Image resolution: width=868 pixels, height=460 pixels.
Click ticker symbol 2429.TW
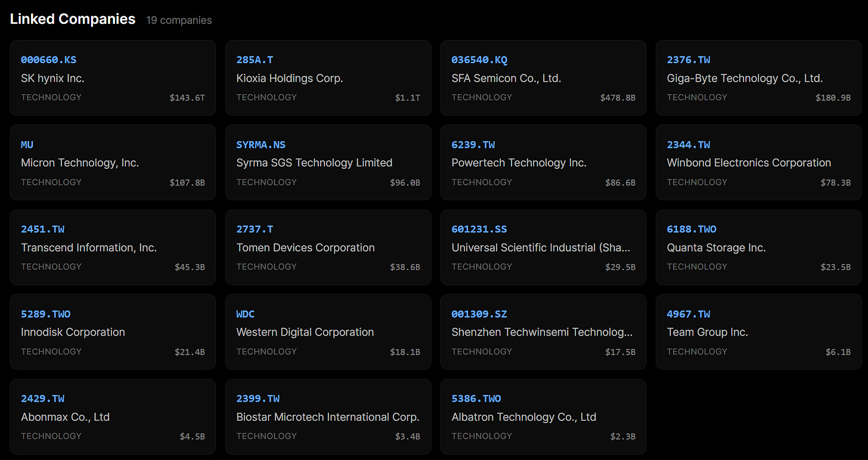tap(43, 399)
